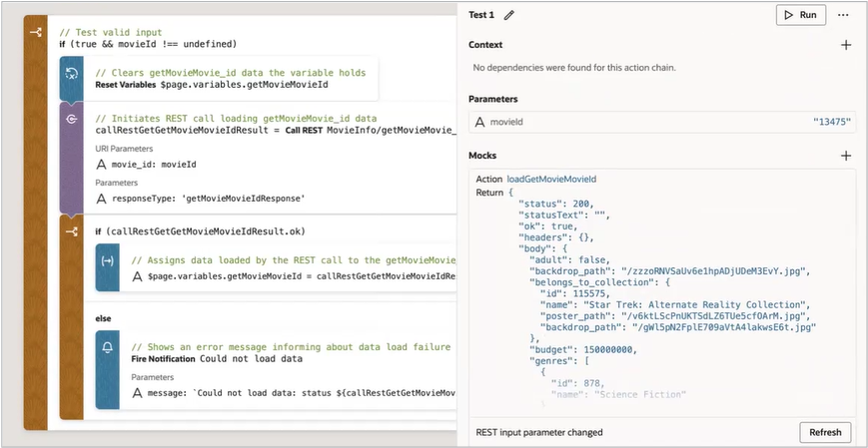Click the Parameters section heading in test panel
Screen dimensions: 868x448
(x=493, y=99)
